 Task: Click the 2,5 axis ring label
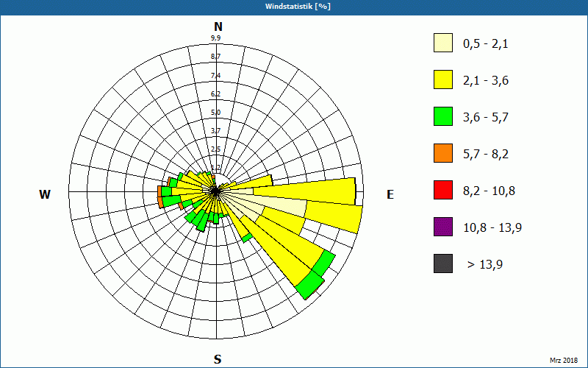click(215, 149)
